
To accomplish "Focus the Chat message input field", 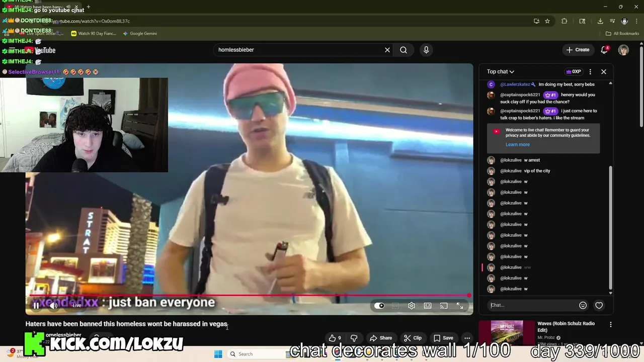I will click(x=533, y=305).
